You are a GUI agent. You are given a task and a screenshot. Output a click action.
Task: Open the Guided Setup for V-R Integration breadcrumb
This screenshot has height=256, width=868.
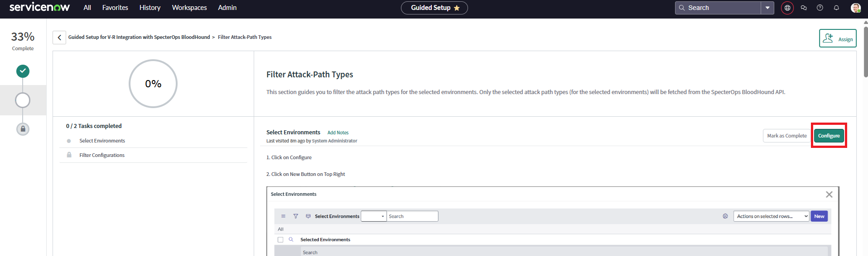pyautogui.click(x=139, y=37)
